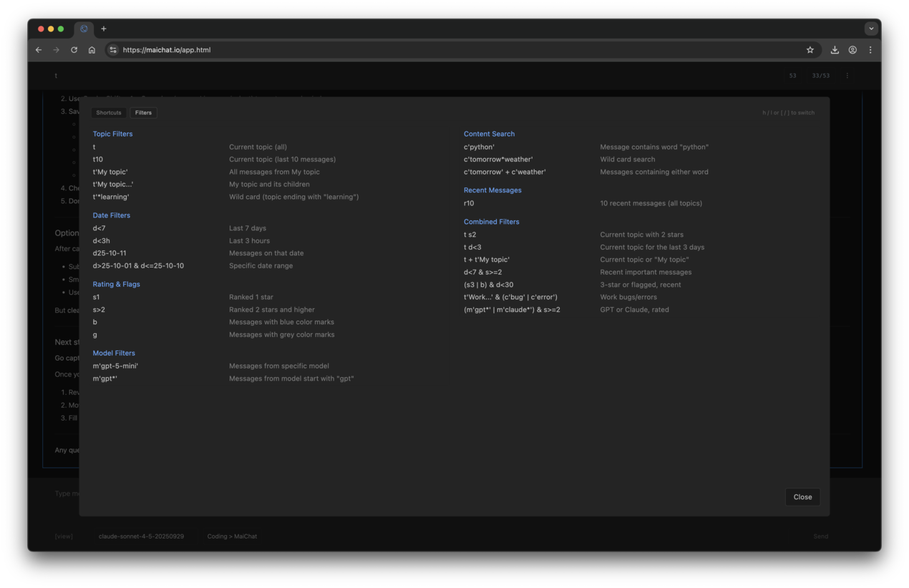Click the d<7 date filter example
This screenshot has height=588, width=909.
pos(99,228)
